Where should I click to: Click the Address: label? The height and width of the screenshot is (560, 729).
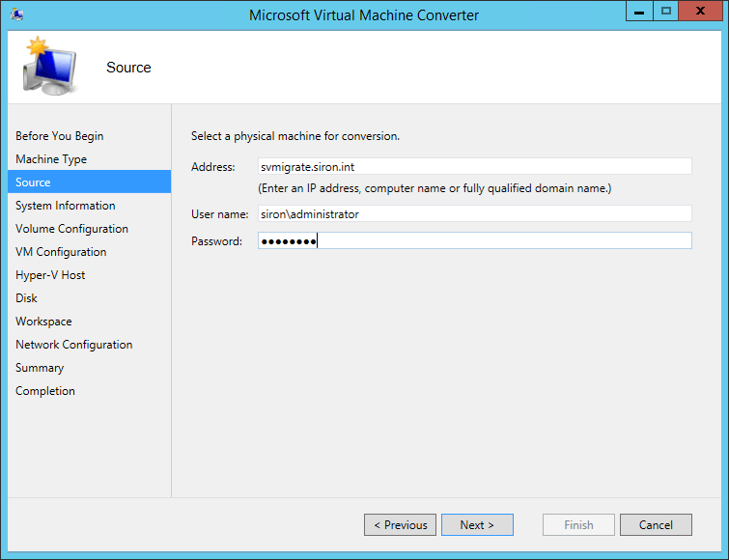[x=213, y=167]
